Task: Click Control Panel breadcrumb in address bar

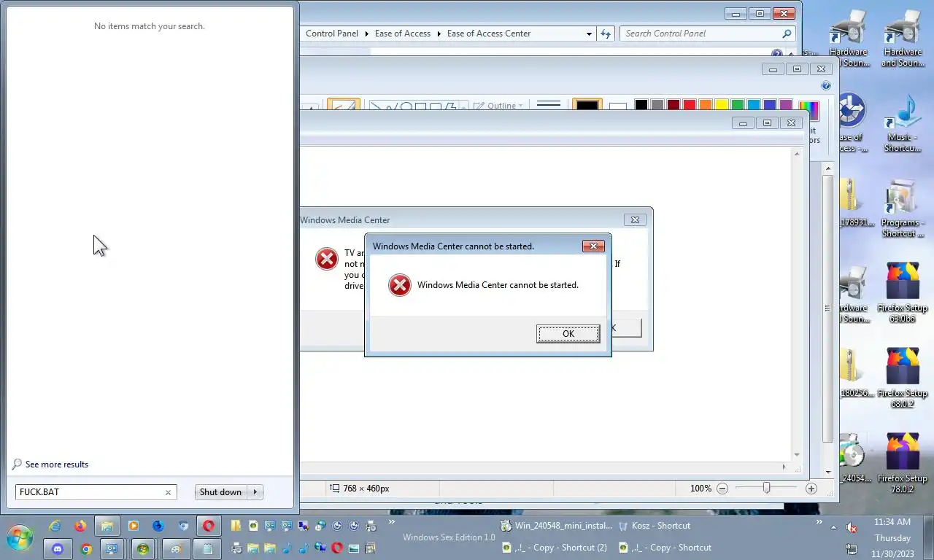Action: pyautogui.click(x=332, y=34)
